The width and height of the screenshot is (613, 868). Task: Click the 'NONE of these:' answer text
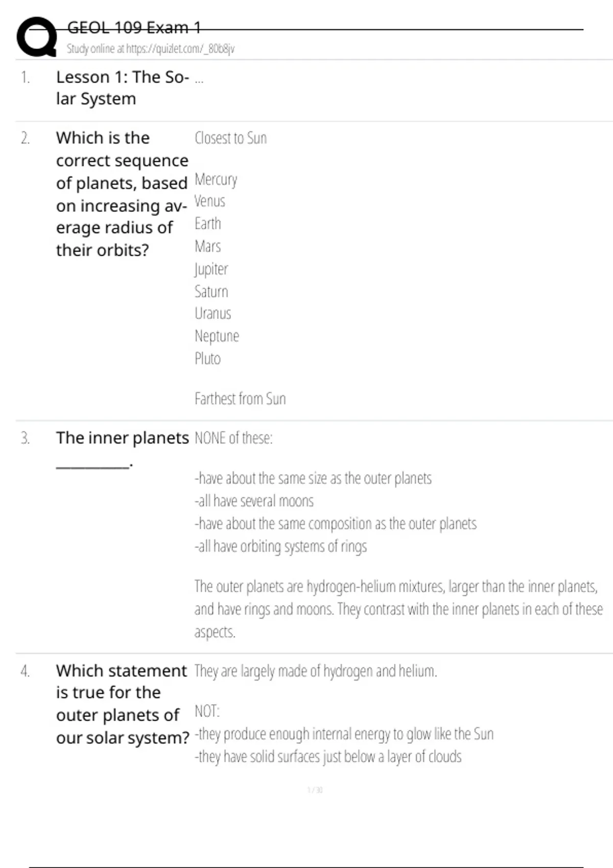coord(233,438)
